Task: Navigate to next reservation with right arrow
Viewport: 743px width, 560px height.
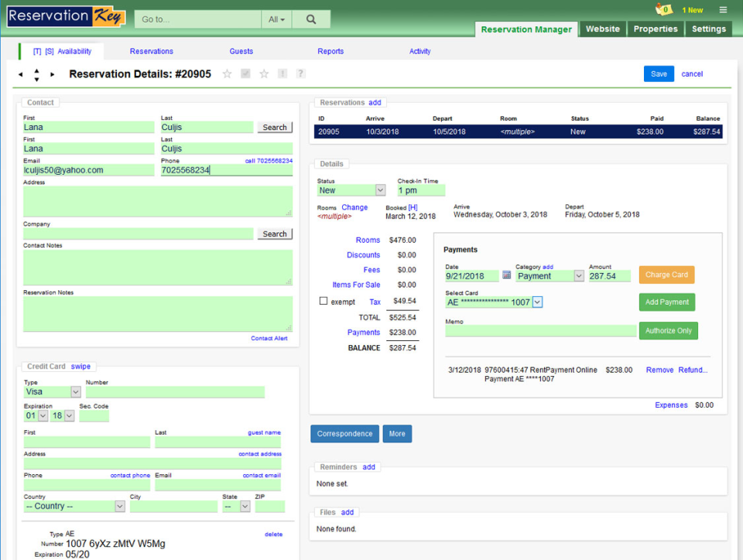Action: coord(53,73)
